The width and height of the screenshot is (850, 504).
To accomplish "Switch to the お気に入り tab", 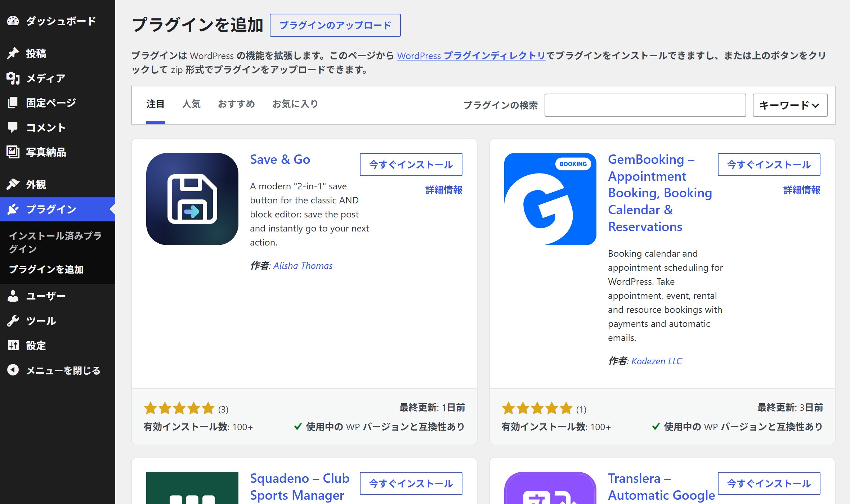I will [295, 104].
